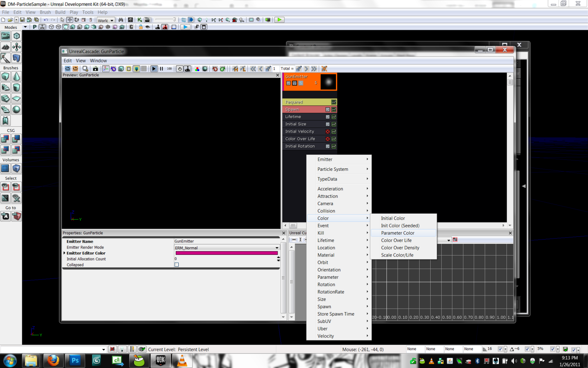This screenshot has width=588, height=368.
Task: Enable the Initial Velocity module checkbox
Action: click(328, 132)
